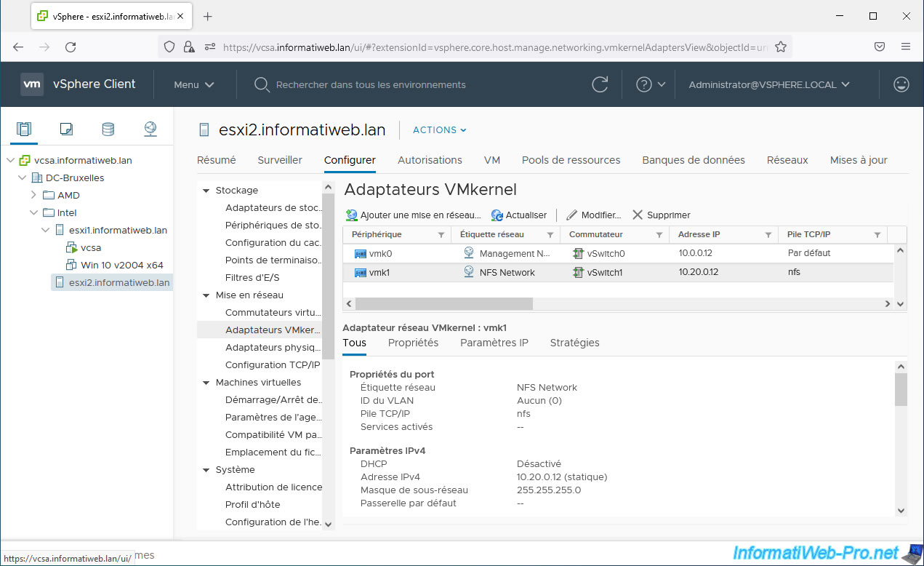Click the browser back arrow
924x566 pixels.
(x=18, y=47)
